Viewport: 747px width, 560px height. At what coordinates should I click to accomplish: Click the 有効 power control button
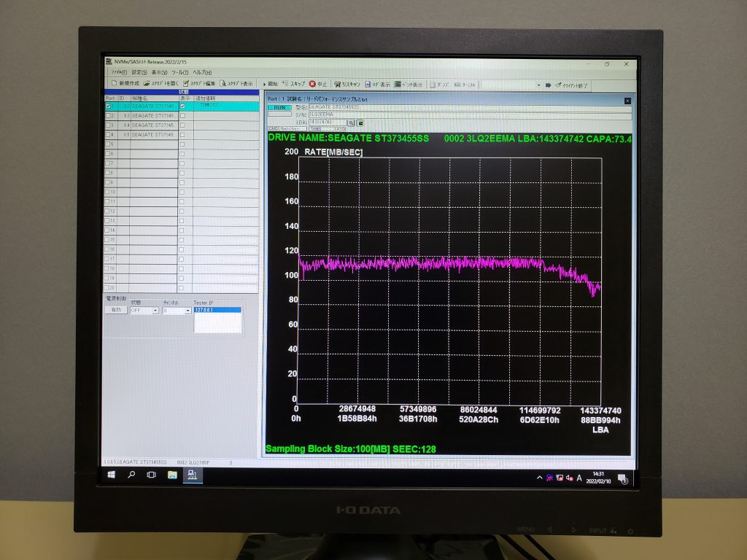click(x=115, y=310)
